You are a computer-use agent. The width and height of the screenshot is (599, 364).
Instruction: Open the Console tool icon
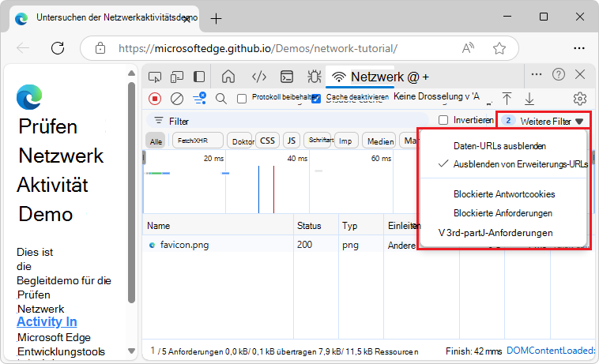tap(287, 77)
